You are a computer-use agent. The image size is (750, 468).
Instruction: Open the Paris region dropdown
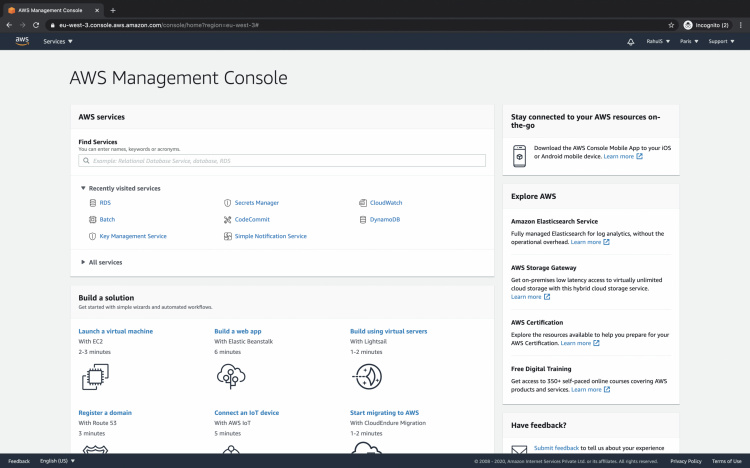[x=689, y=42]
